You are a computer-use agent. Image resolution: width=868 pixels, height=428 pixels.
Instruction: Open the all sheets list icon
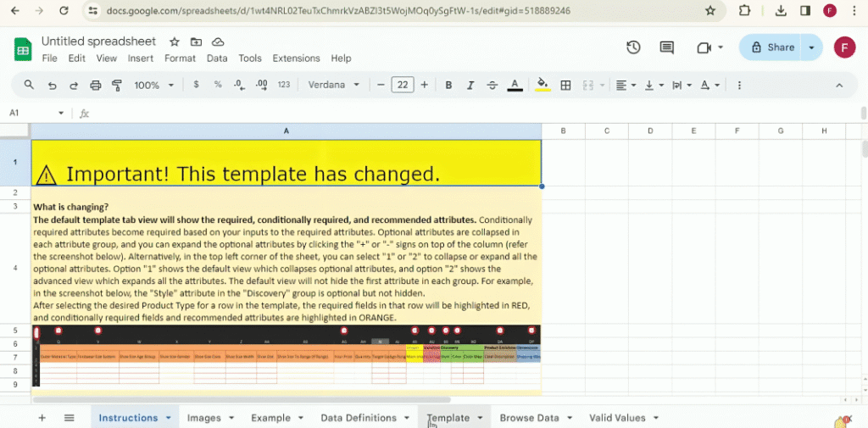pyautogui.click(x=70, y=418)
